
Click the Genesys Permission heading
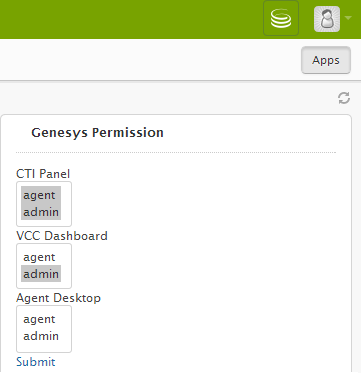click(97, 132)
